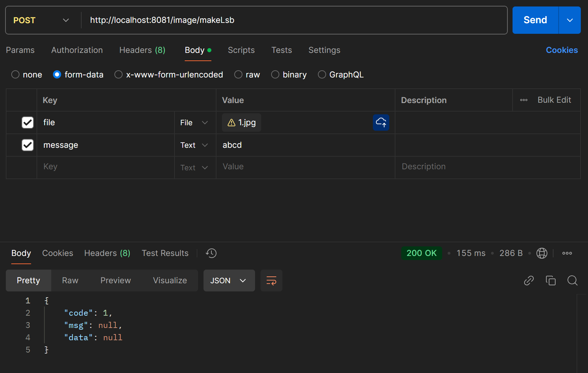Switch response view to Visualize
Viewport: 588px width, 373px height.
point(170,281)
